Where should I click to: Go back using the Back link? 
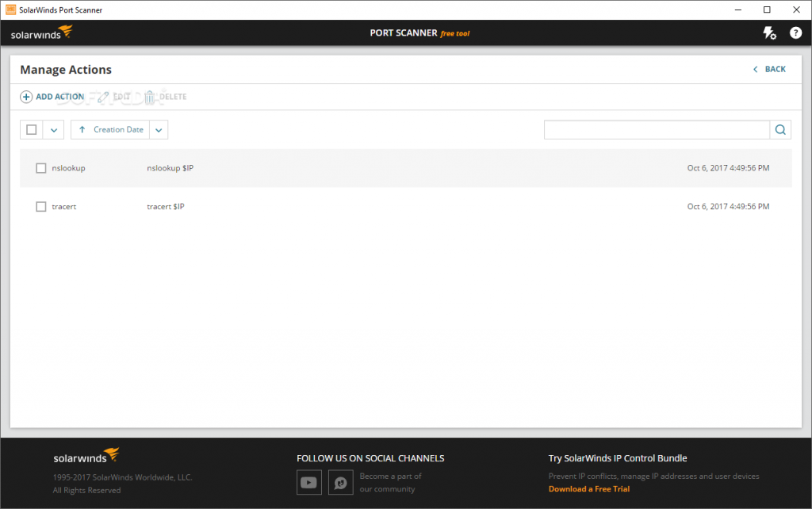pos(769,70)
